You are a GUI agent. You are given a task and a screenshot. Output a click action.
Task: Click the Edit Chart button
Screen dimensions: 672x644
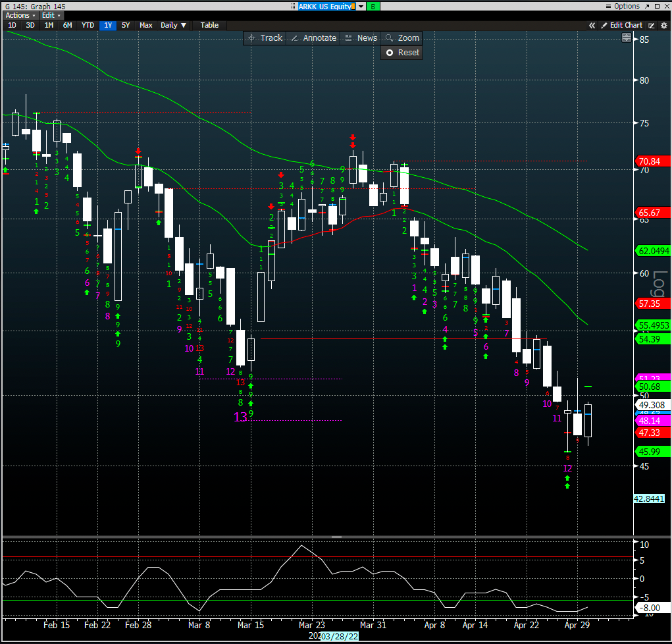point(622,25)
